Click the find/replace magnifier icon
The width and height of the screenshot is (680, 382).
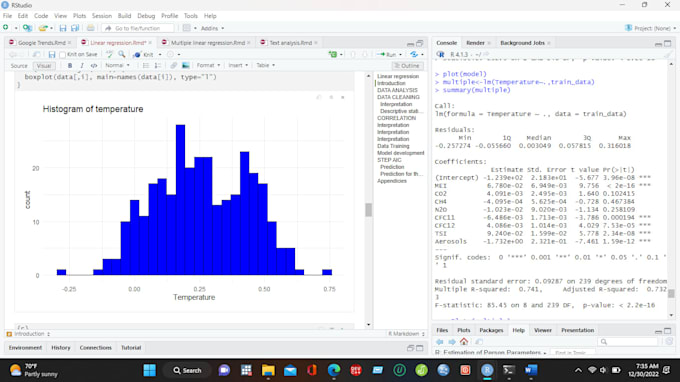tap(122, 54)
